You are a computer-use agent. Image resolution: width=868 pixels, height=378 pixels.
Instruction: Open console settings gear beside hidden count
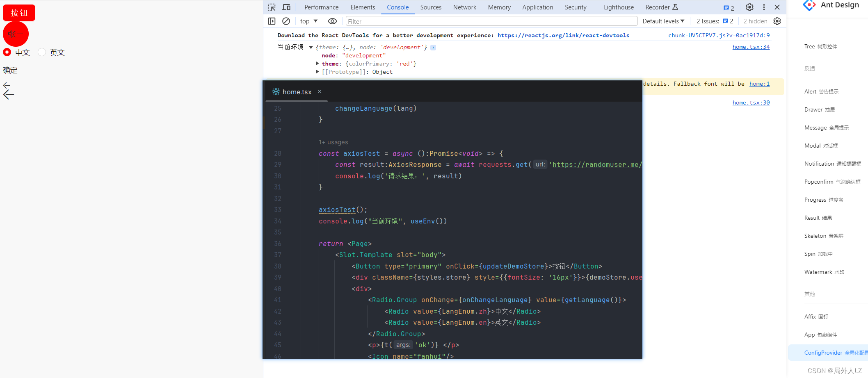click(777, 21)
